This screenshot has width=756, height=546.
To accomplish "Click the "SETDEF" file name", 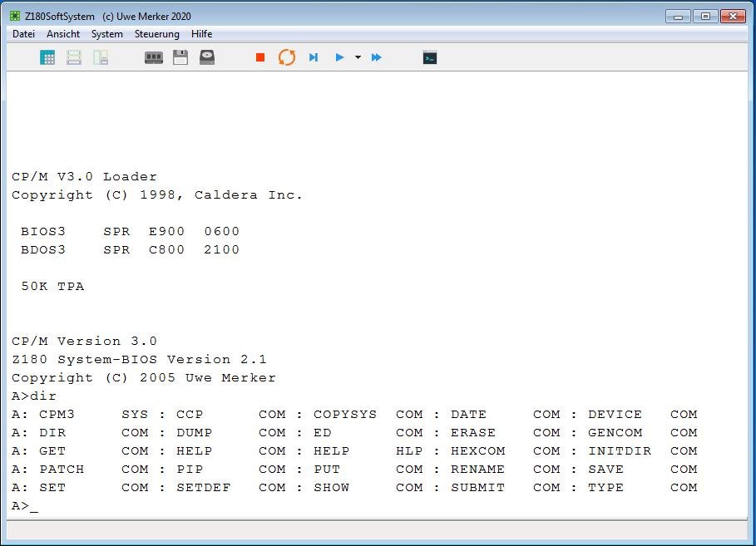I will (204, 488).
